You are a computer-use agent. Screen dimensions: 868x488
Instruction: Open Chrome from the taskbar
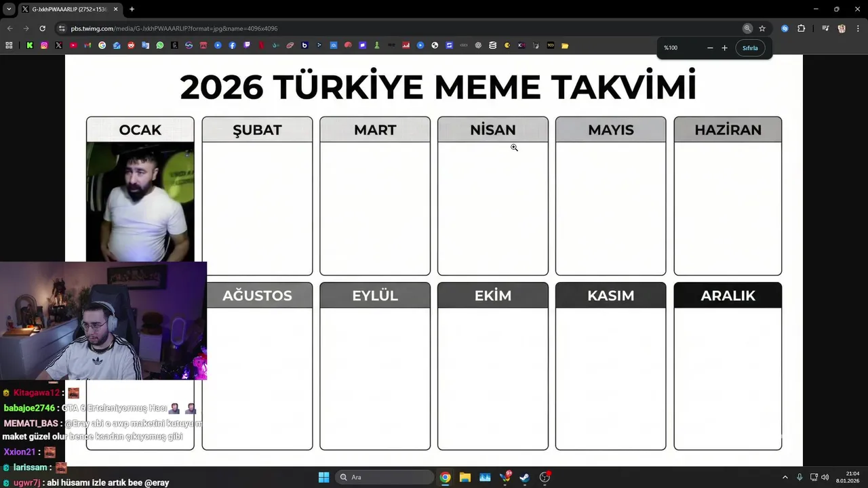445,477
